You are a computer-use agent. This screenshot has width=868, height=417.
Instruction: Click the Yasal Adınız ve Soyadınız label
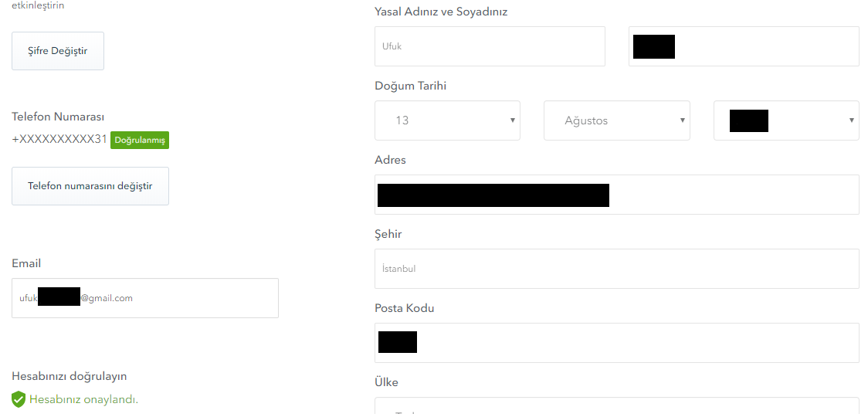(441, 12)
